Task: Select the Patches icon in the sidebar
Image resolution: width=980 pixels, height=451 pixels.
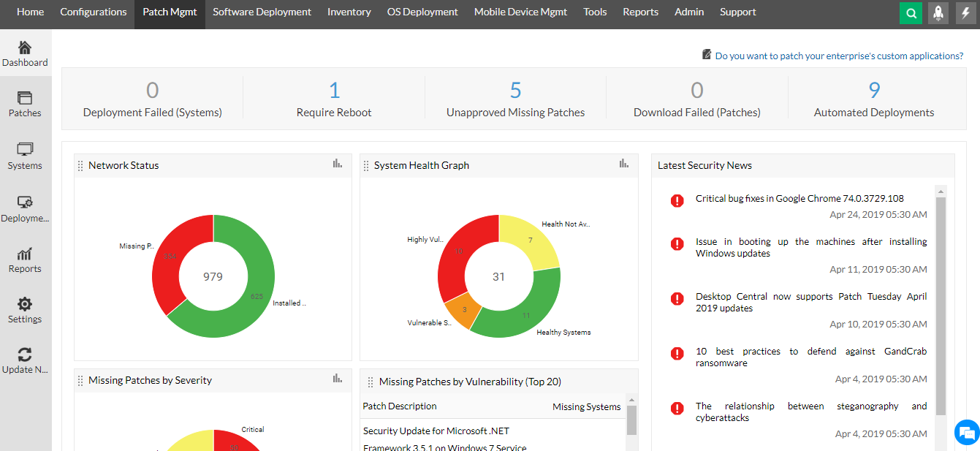Action: [x=25, y=104]
